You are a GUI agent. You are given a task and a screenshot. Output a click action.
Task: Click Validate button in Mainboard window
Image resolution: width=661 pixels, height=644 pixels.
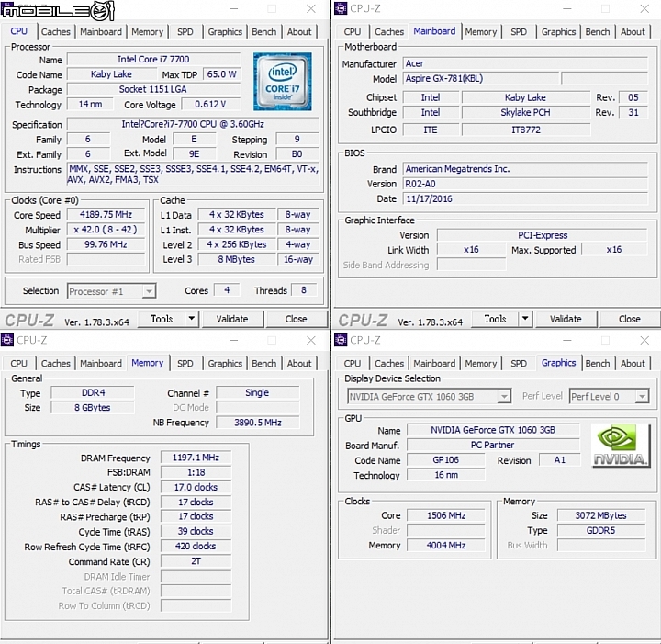coord(566,319)
